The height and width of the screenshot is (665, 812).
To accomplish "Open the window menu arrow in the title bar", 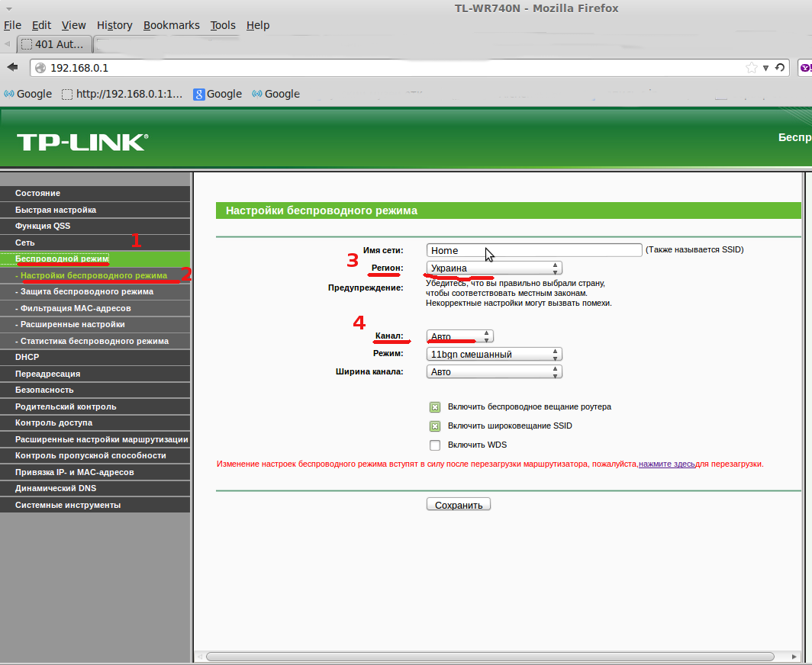I will click(9, 9).
